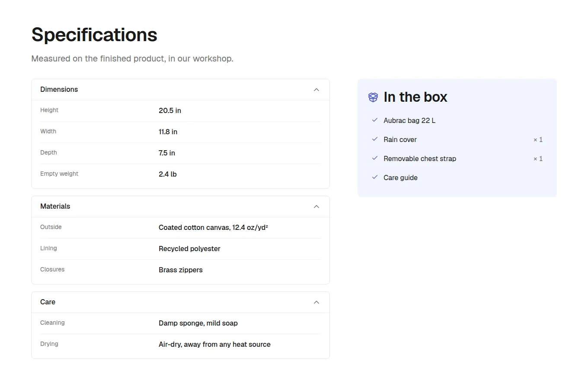Click the value 11.8 in

(168, 132)
